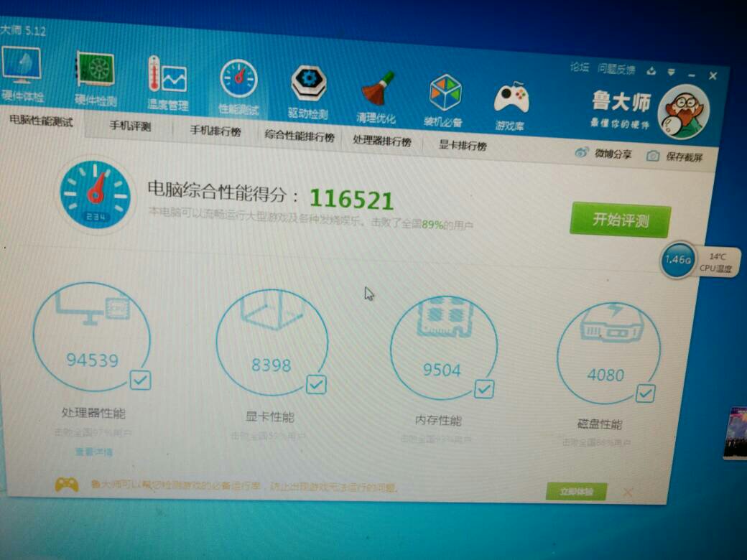Uncheck the 显卡性能 test checkbox
The image size is (747, 560).
(x=316, y=384)
